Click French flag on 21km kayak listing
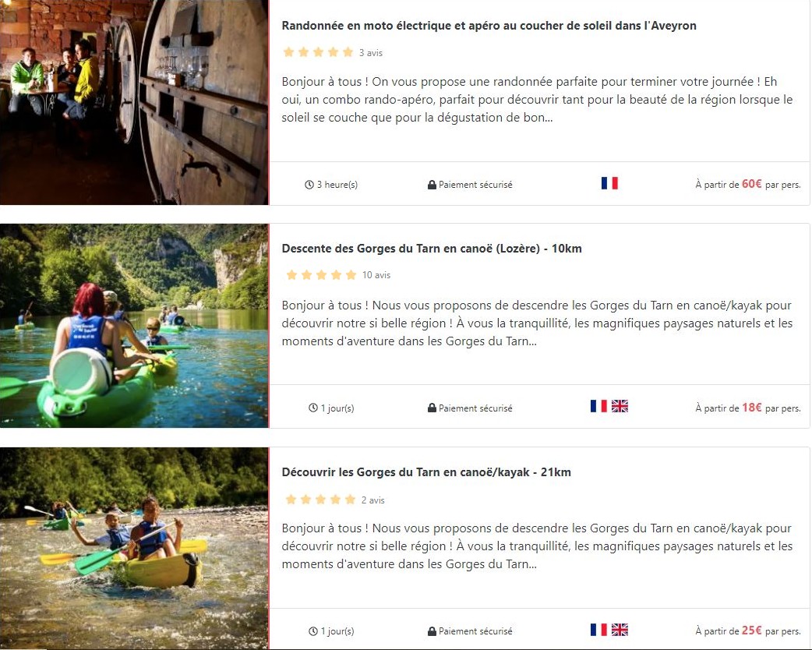This screenshot has width=812, height=650. [598, 630]
